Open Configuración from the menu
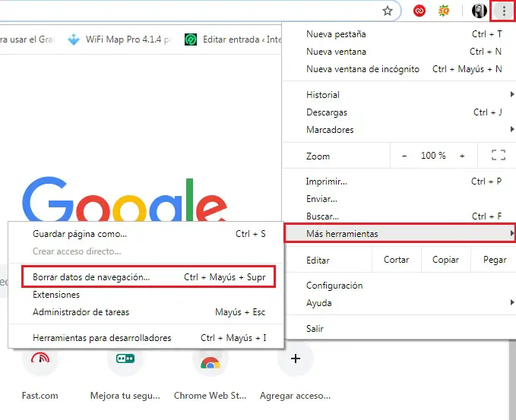Screen dimensions: 516x420 point(399,286)
